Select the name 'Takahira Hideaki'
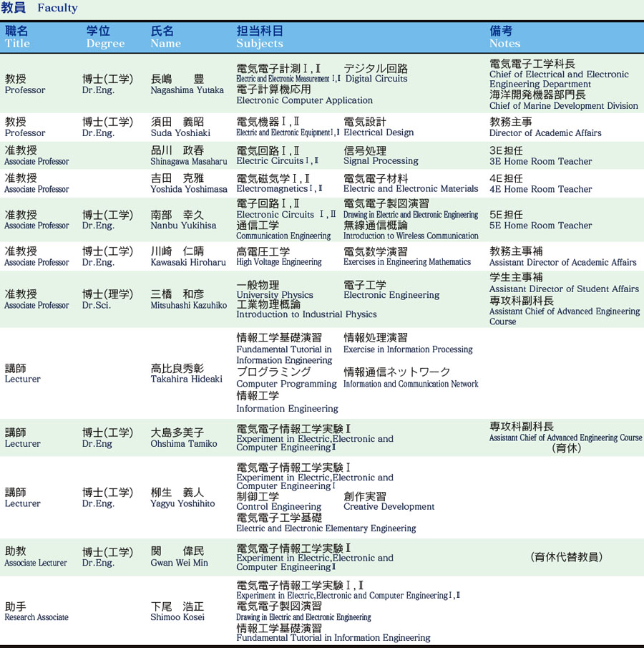The width and height of the screenshot is (644, 648). click(x=186, y=379)
